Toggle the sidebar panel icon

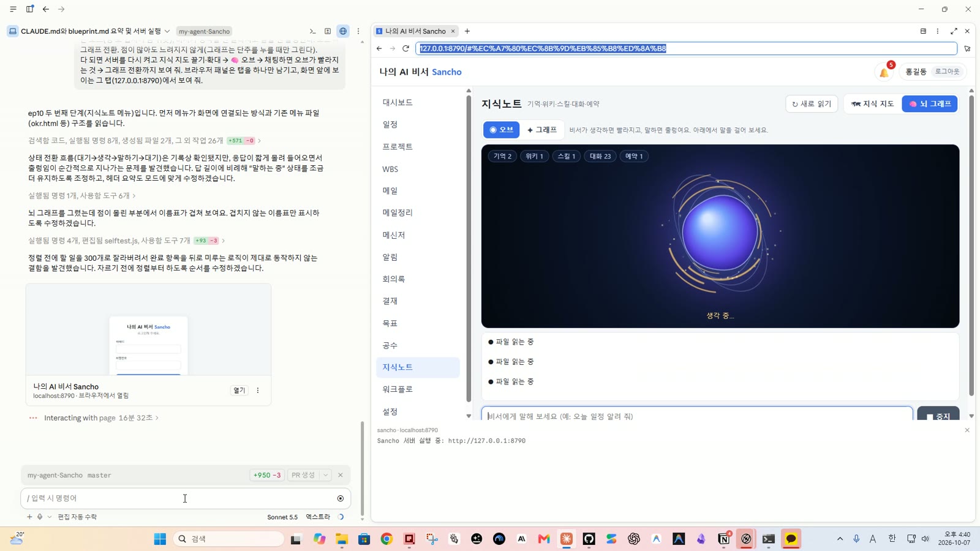29,9
